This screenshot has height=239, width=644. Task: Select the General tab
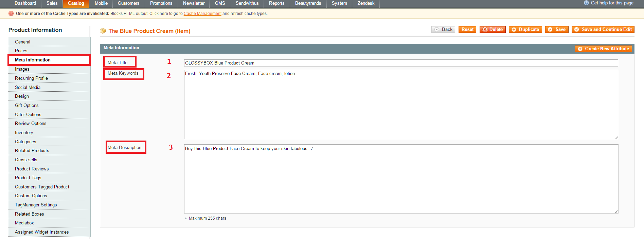pos(49,42)
